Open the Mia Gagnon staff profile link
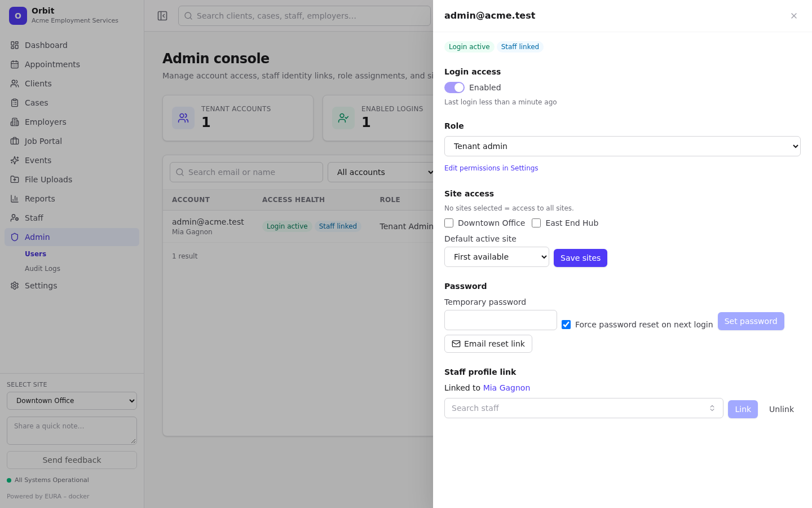This screenshot has height=508, width=812. point(506,388)
